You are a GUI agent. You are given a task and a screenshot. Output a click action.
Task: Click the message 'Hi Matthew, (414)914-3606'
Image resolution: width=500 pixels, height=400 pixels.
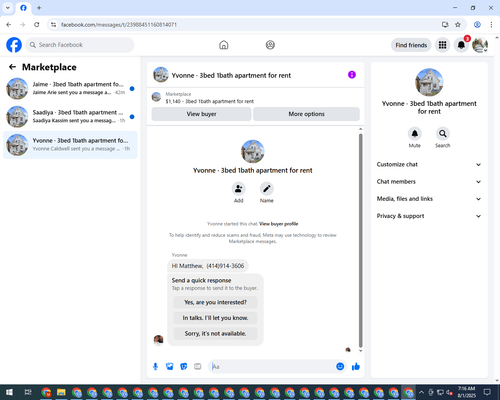point(208,266)
